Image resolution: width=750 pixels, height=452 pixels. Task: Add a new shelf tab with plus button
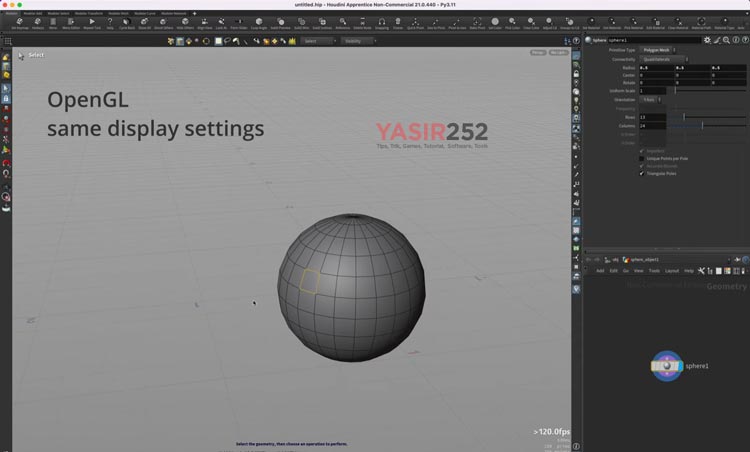pyautogui.click(x=194, y=13)
